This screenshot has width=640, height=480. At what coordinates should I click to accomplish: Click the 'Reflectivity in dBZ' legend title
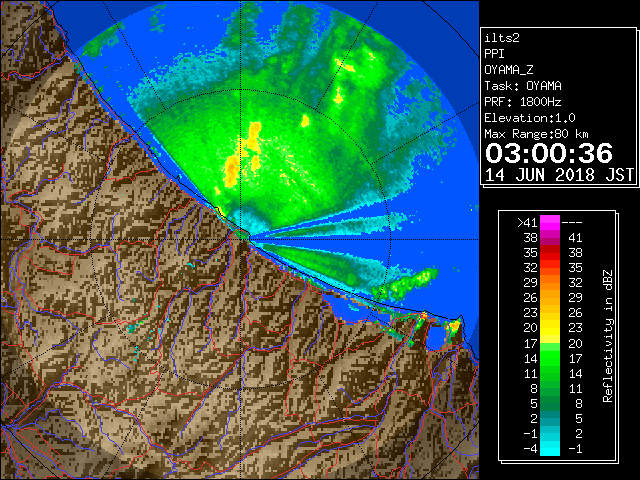click(x=608, y=336)
